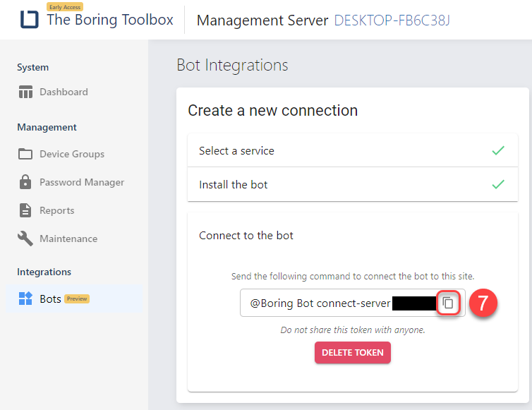Click The Boring Toolbox title text
Image resolution: width=532 pixels, height=410 pixels.
tap(110, 20)
